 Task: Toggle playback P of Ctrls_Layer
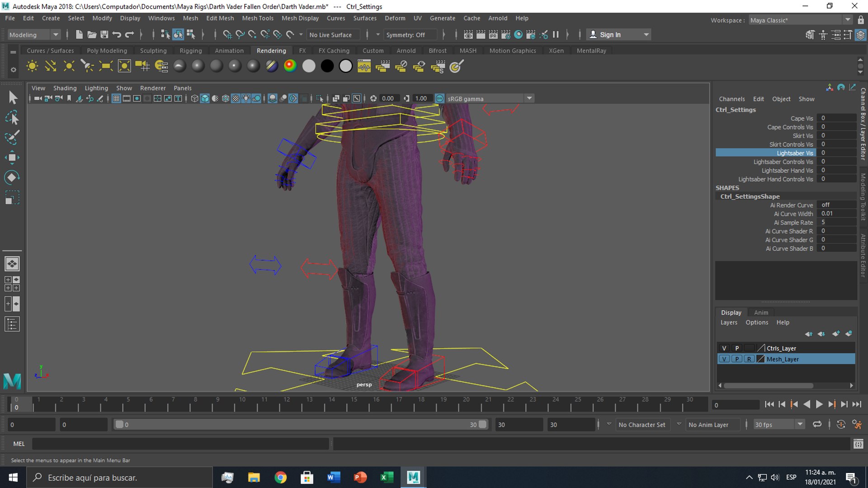tap(737, 348)
